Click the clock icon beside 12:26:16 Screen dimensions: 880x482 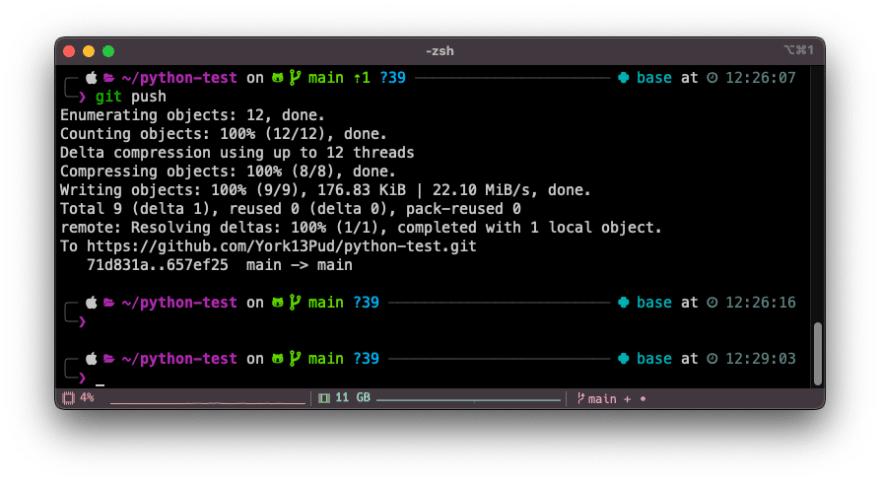click(712, 303)
